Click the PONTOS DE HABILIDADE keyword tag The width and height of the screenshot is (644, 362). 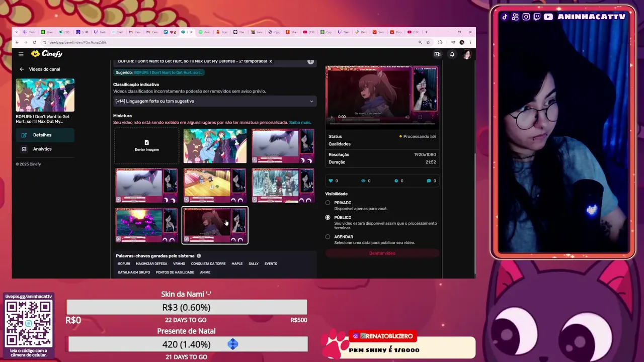coord(175,273)
